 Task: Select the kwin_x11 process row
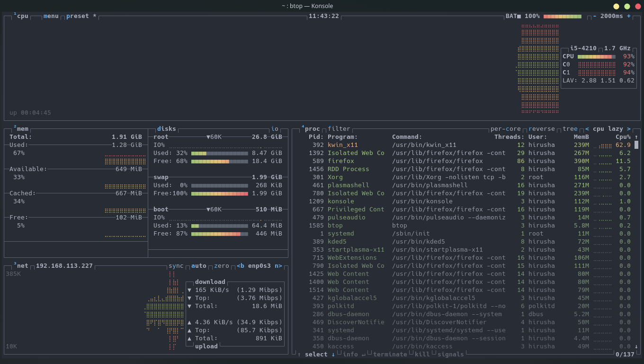[x=343, y=145]
